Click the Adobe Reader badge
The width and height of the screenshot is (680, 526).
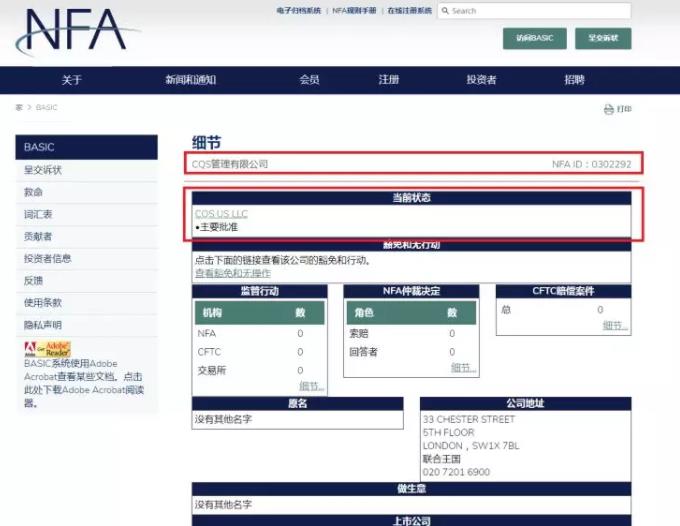pos(47,349)
